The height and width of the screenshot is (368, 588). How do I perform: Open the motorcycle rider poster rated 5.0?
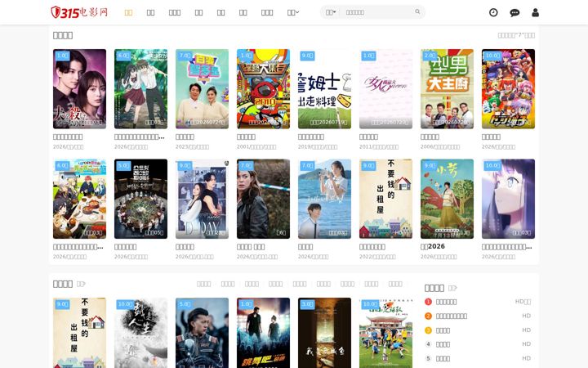tap(203, 333)
